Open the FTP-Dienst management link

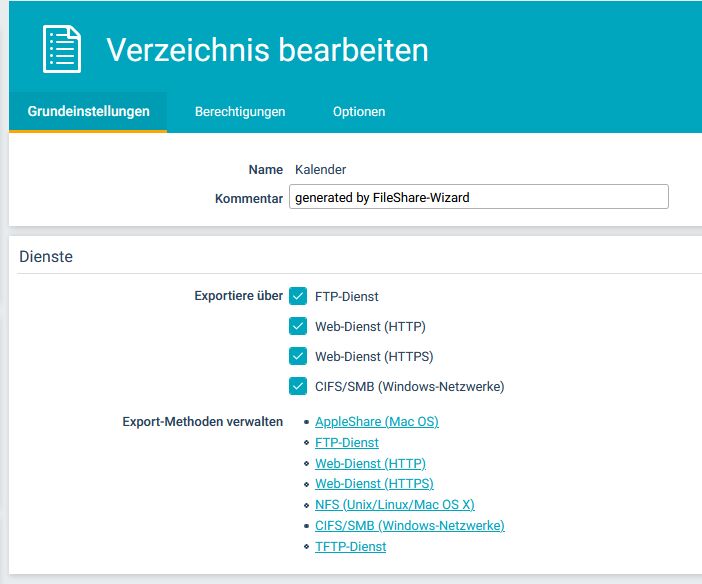[x=346, y=443]
